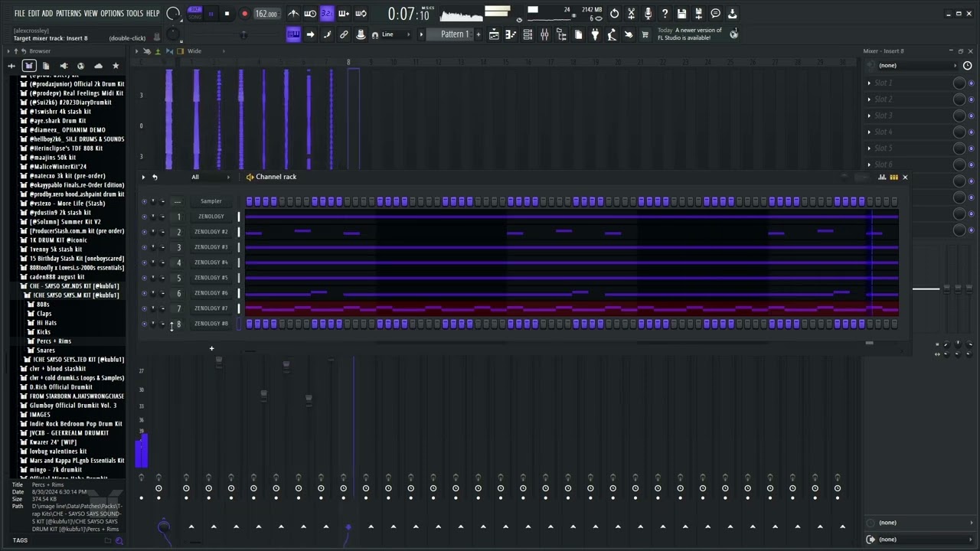Toggle the typing keyboard to piano icon
The height and width of the screenshot is (551, 980).
pos(293,34)
